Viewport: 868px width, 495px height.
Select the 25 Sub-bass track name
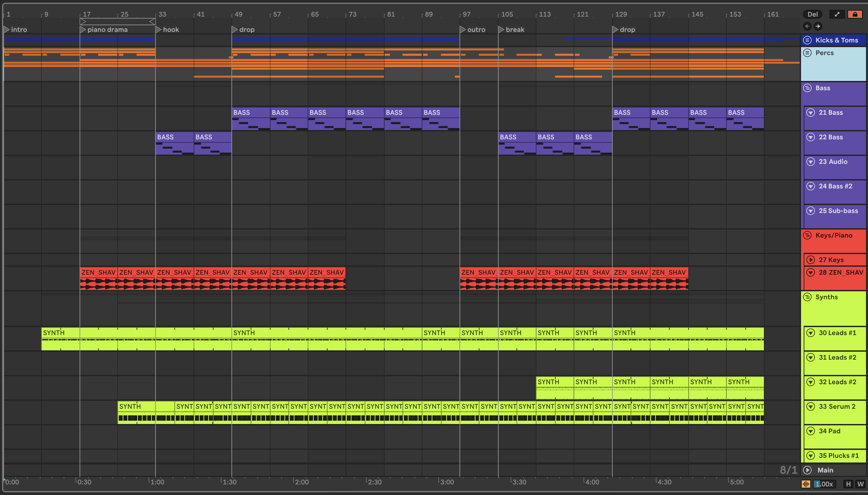click(838, 211)
